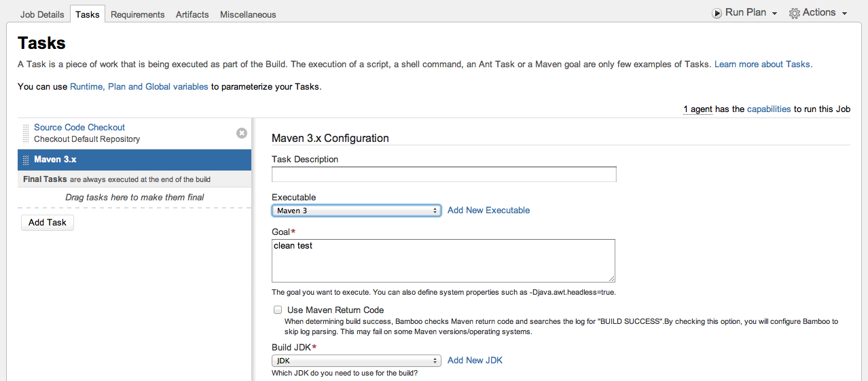
Task: Open the Build JDK dropdown
Action: (357, 361)
